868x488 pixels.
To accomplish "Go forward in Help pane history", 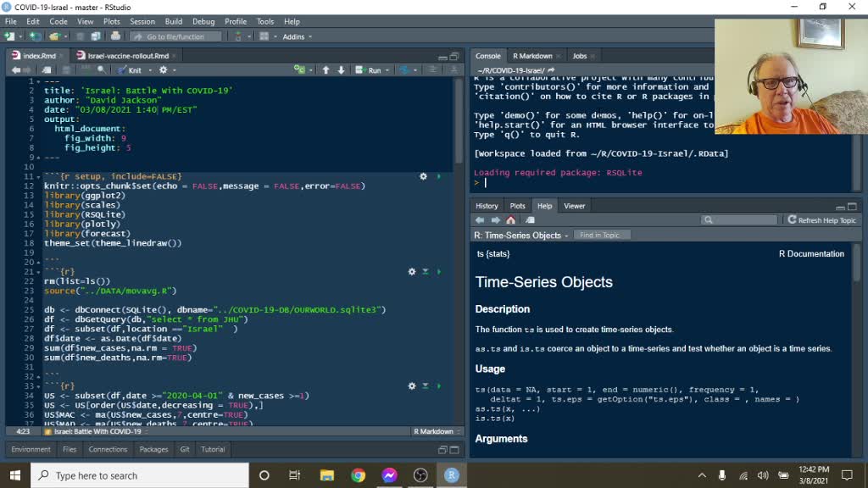I will (495, 220).
